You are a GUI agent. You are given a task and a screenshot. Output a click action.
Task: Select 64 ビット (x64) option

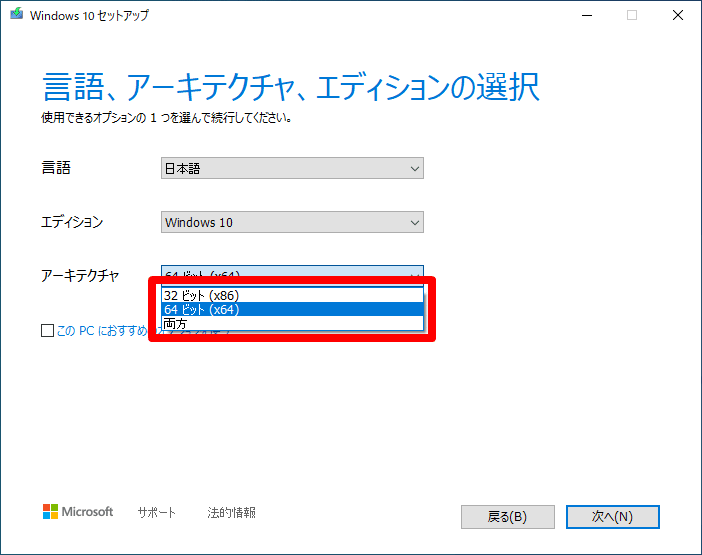point(292,309)
